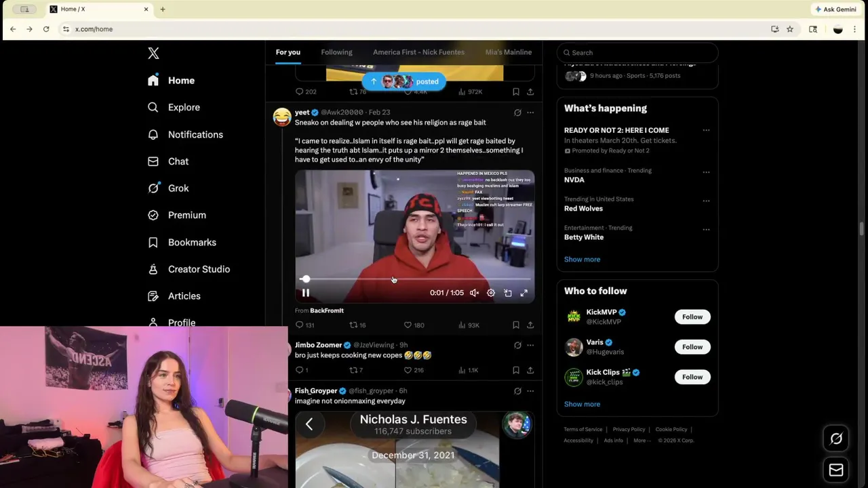Open more options on Jimbo Zoomer's post
The image size is (868, 488).
click(x=530, y=345)
